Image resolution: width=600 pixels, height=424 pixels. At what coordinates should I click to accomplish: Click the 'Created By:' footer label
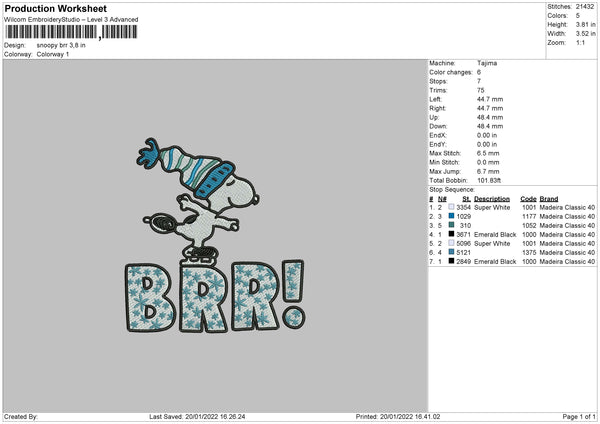[x=21, y=416]
